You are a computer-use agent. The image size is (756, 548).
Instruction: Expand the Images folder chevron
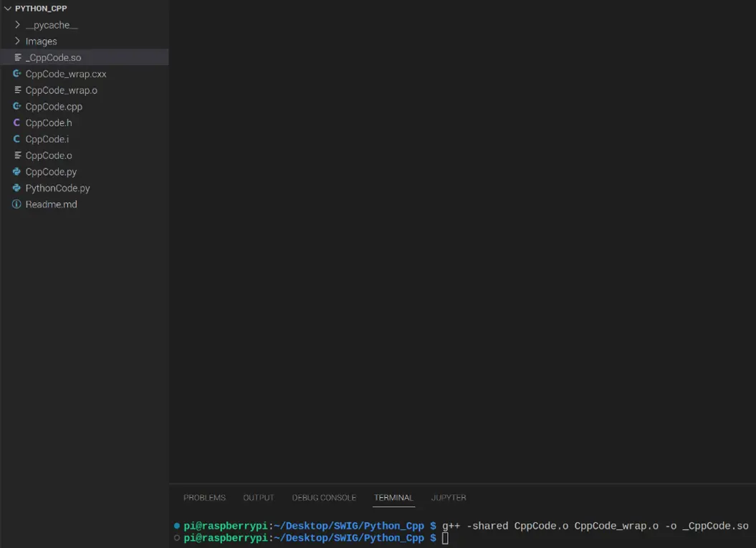[17, 41]
